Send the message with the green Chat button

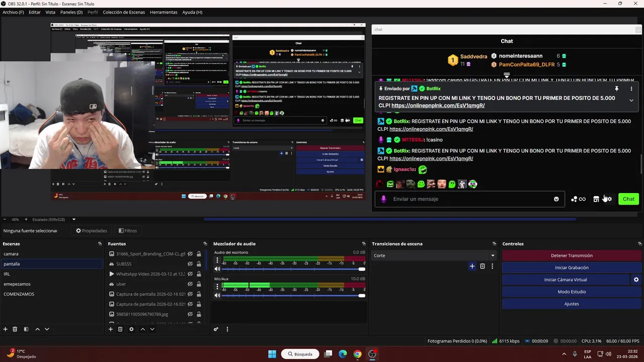(x=628, y=199)
